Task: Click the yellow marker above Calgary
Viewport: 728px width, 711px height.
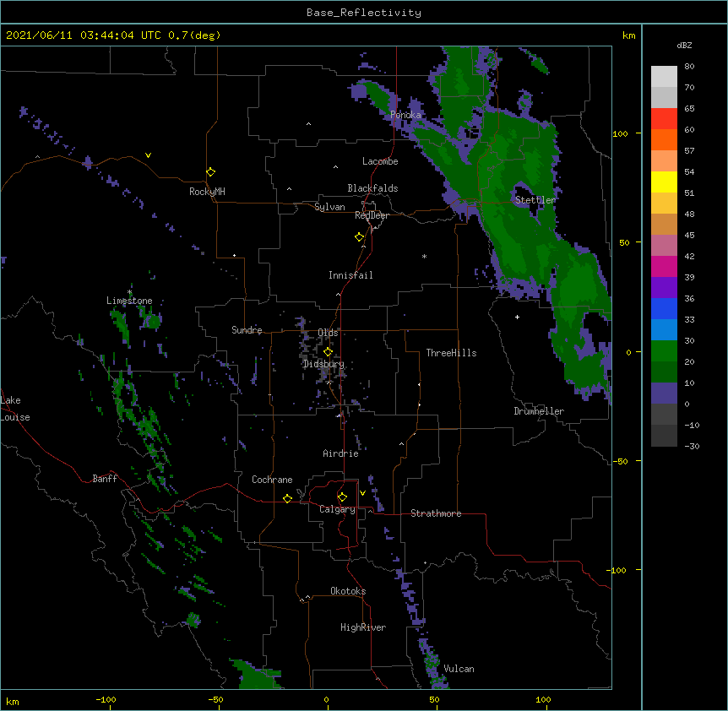Action: point(342,497)
